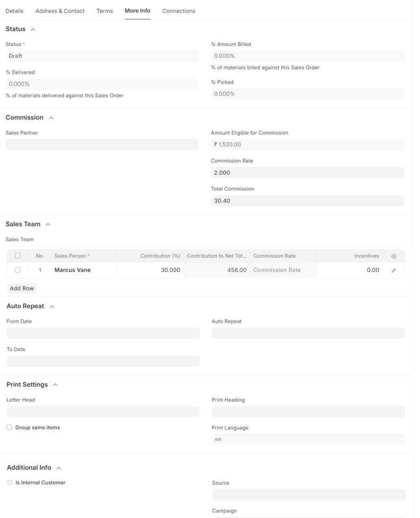Tick the Marcus Vane row checkbox
This screenshot has height=518, width=420.
pyautogui.click(x=18, y=270)
